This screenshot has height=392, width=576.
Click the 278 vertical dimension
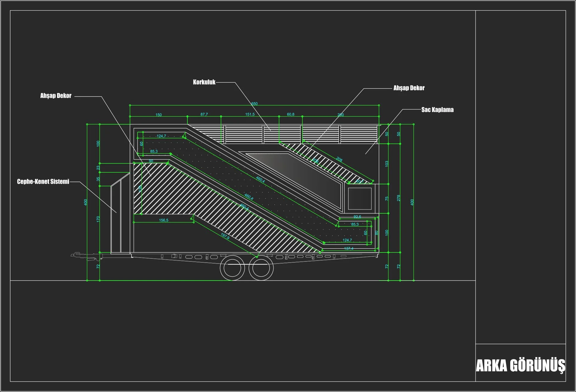398,198
